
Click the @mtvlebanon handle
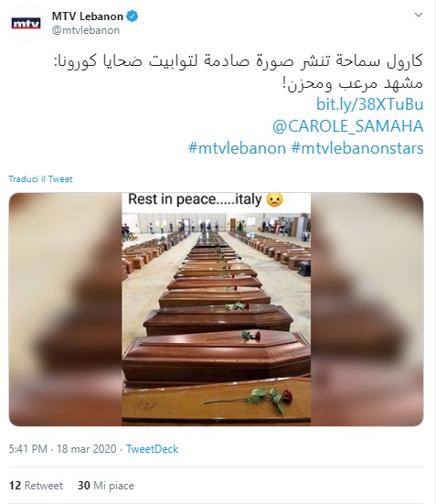coord(86,30)
